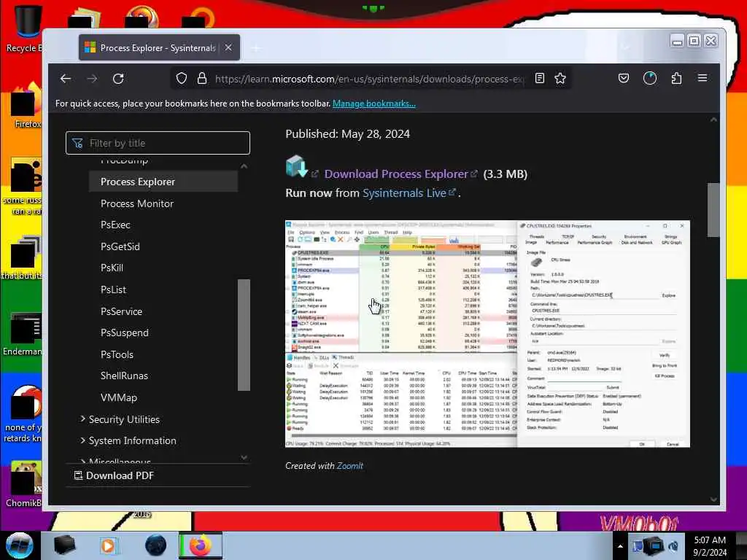Open the ChomikBox desktop icon
Image resolution: width=747 pixels, height=560 pixels.
(24, 484)
